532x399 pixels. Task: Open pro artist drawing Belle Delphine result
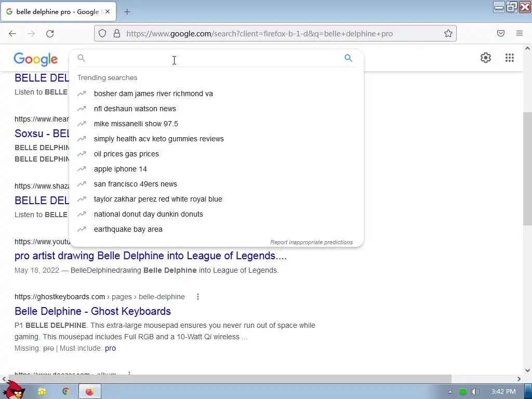coord(151,256)
